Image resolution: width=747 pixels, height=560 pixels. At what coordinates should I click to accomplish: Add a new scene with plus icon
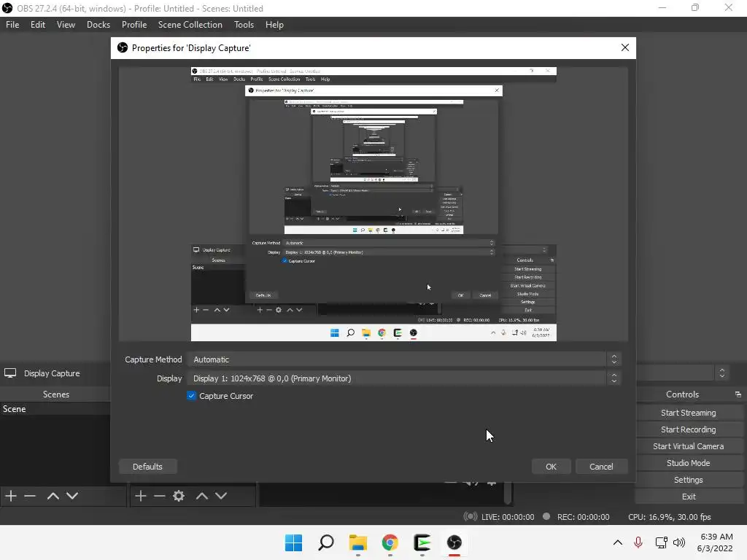click(x=11, y=496)
